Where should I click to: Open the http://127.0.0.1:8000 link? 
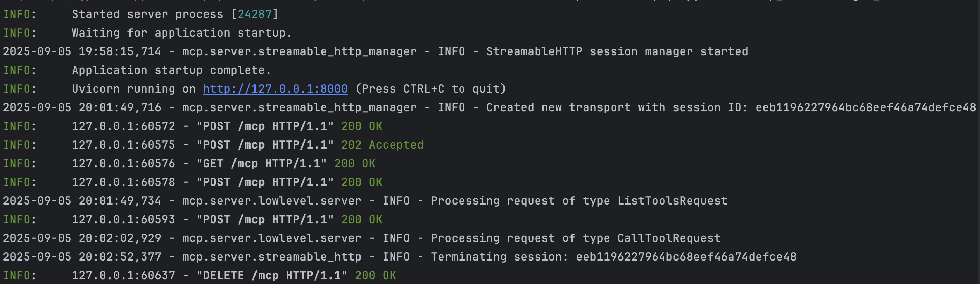tap(275, 89)
